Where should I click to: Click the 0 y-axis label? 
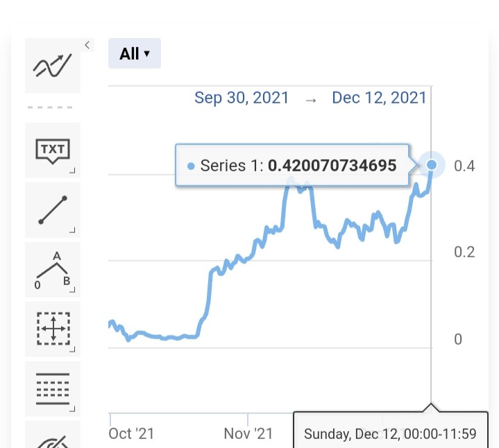click(458, 339)
